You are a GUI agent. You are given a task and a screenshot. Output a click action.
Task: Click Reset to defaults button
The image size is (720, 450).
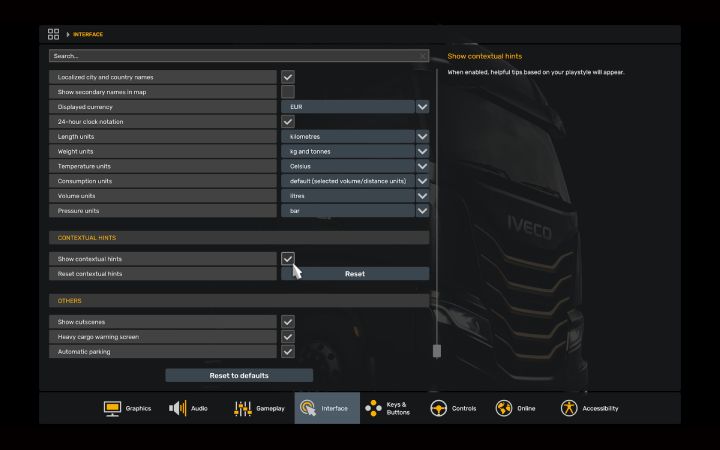click(239, 376)
